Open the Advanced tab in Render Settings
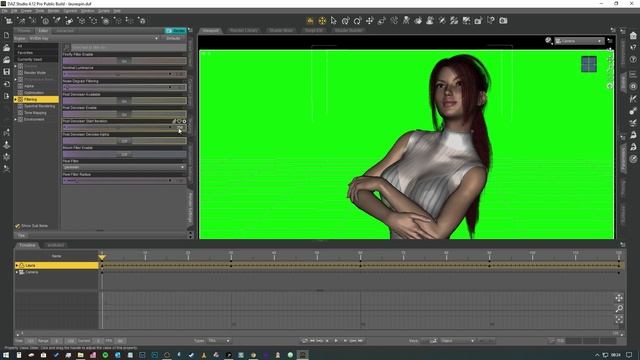640x360 pixels. tap(65, 31)
